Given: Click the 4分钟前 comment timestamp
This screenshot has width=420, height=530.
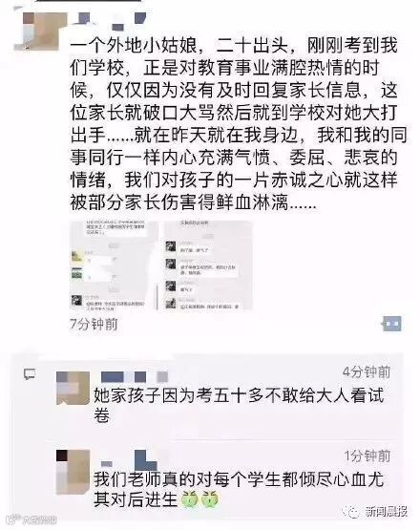Looking at the screenshot, I should tap(367, 371).
